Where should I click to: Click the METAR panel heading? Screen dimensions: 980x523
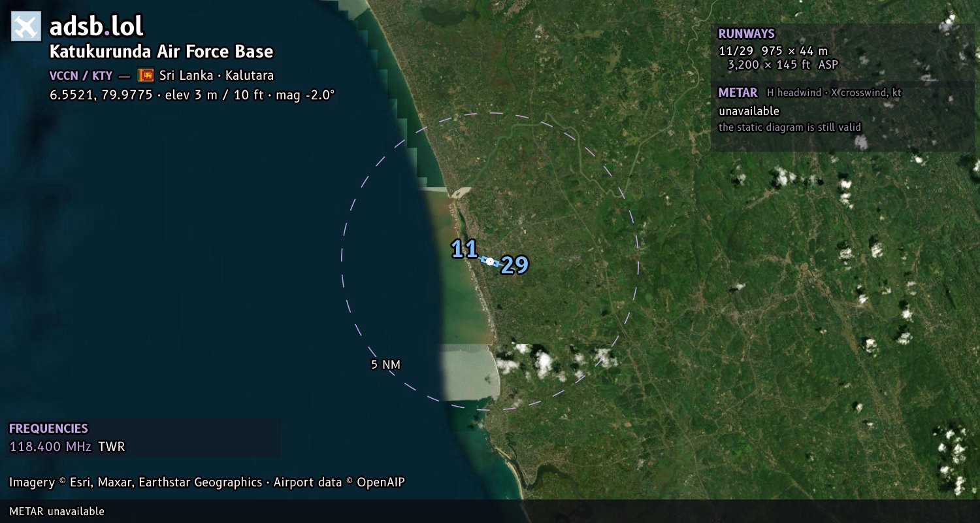[x=738, y=93]
